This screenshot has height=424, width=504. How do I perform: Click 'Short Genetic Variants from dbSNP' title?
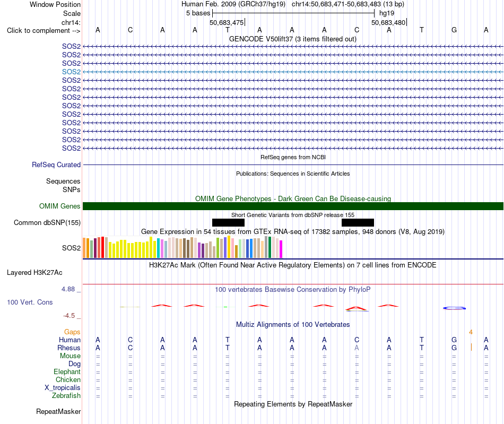pos(293,215)
